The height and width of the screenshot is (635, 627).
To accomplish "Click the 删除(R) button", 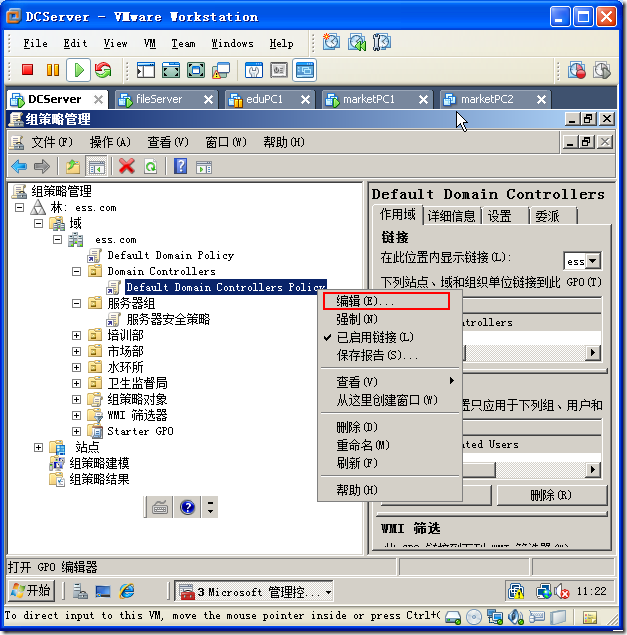I will [550, 495].
